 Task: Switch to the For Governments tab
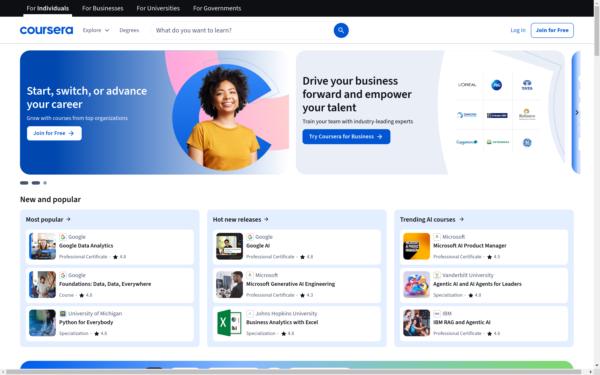[217, 8]
